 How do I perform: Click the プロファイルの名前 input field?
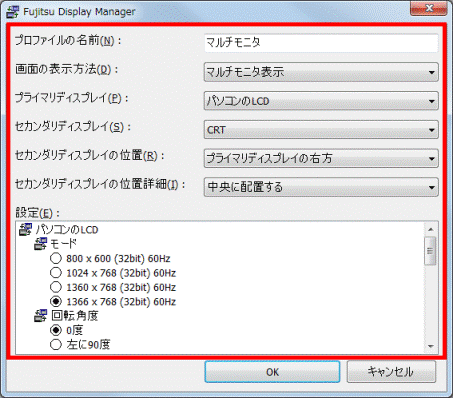pos(321,43)
